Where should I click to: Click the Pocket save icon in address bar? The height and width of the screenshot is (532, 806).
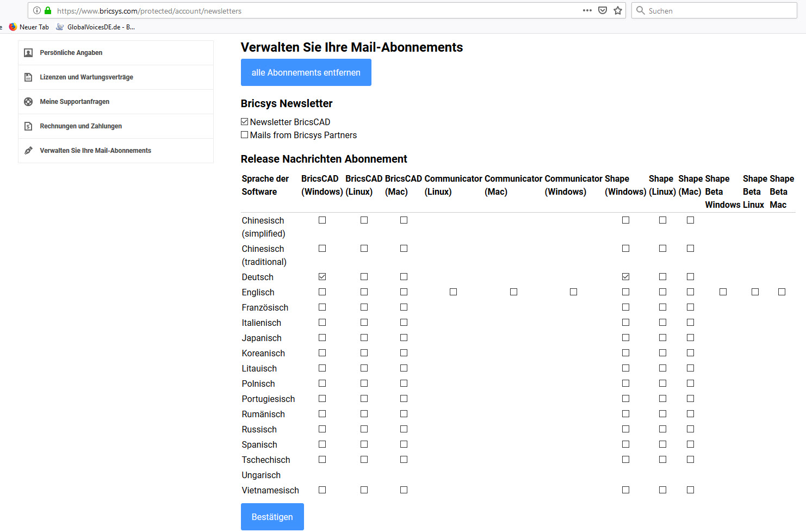pyautogui.click(x=603, y=10)
